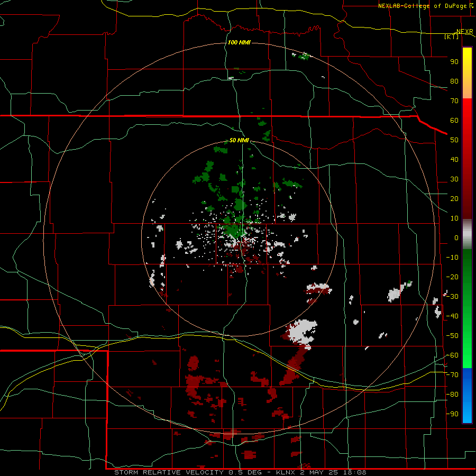Click the -60 value on velocity scale
This screenshot has width=476, height=476.
(x=452, y=355)
